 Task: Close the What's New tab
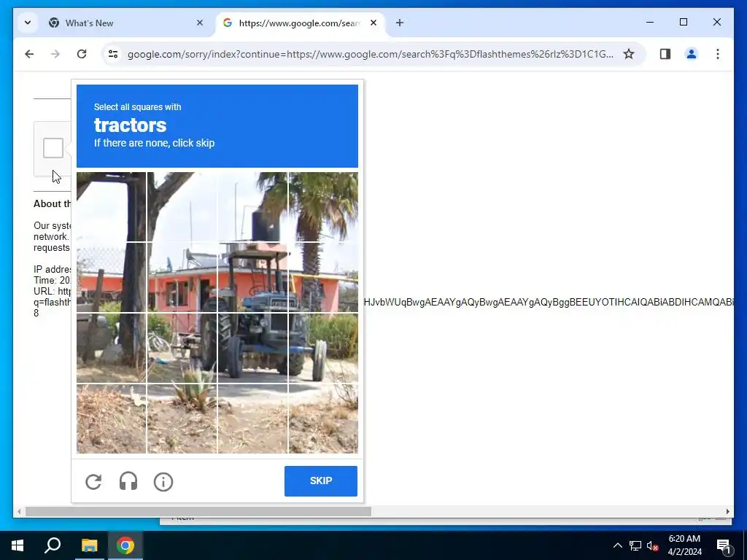[x=200, y=23]
